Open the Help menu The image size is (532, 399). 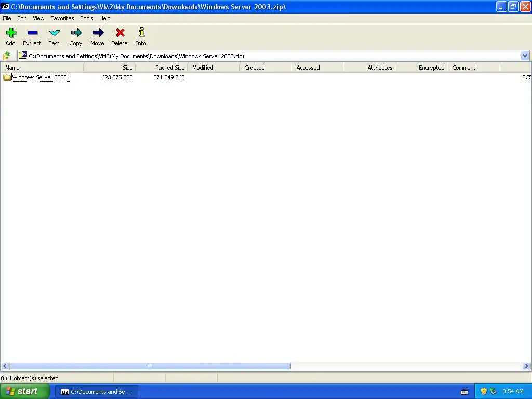[x=105, y=18]
